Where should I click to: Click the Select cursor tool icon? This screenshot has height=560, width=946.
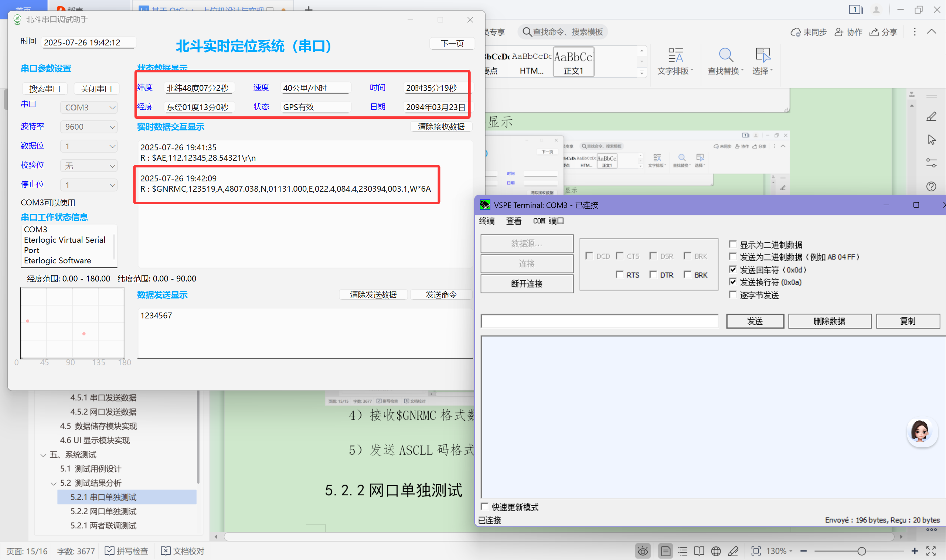coord(763,55)
